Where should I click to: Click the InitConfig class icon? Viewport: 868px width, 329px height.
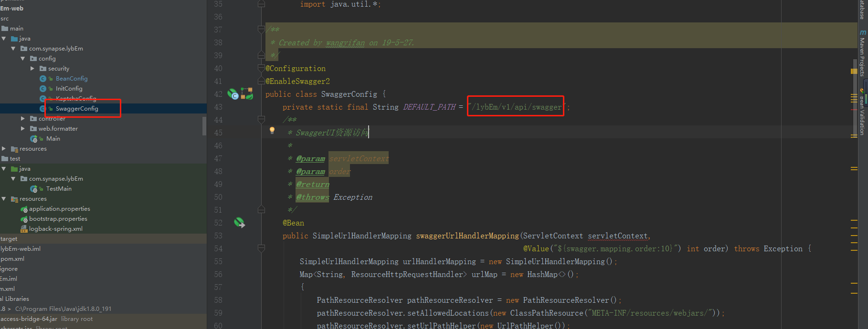(x=43, y=89)
